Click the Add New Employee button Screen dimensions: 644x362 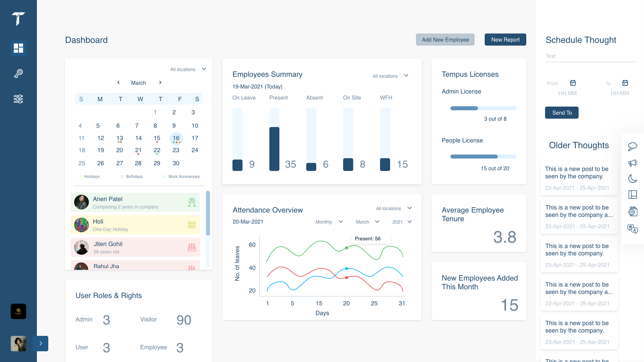(445, 40)
